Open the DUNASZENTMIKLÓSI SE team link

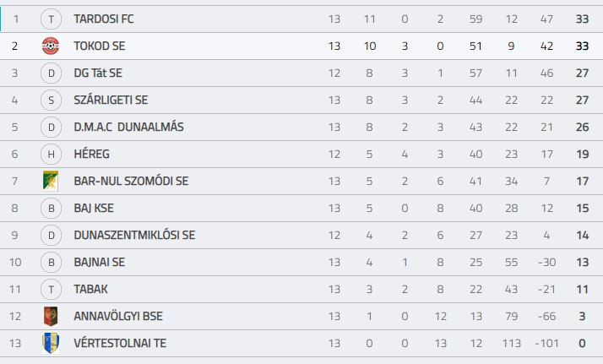click(x=134, y=236)
